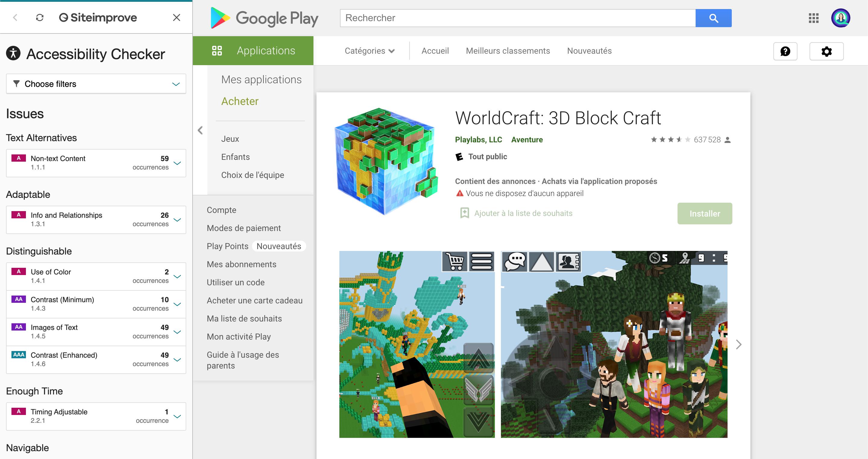Open the Catégories dropdown menu
This screenshot has width=868, height=459.
[370, 51]
